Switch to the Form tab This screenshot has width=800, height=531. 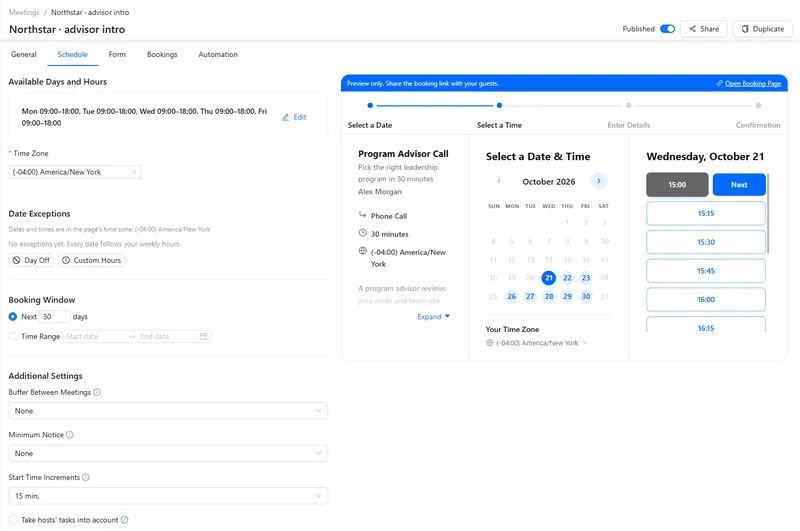(117, 54)
